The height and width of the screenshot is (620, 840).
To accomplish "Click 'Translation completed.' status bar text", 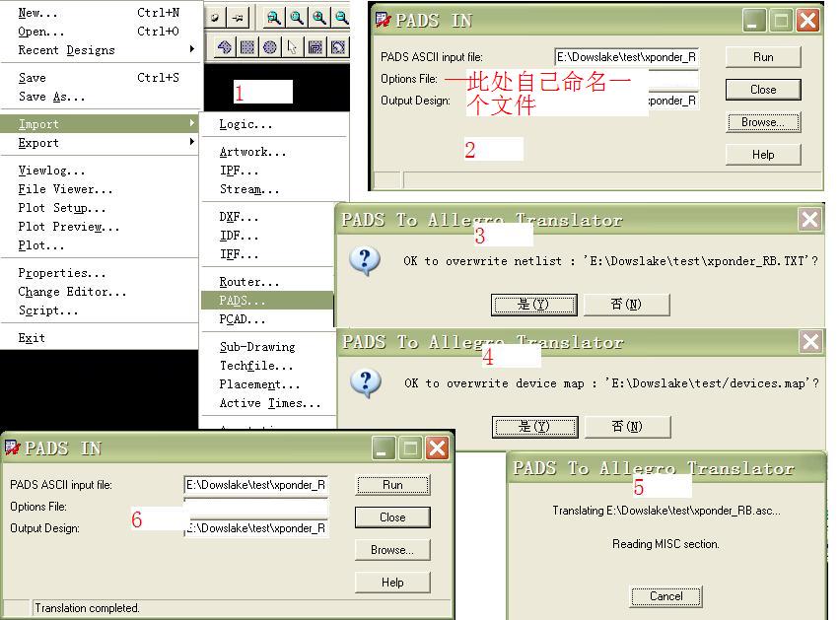I will pyautogui.click(x=88, y=608).
